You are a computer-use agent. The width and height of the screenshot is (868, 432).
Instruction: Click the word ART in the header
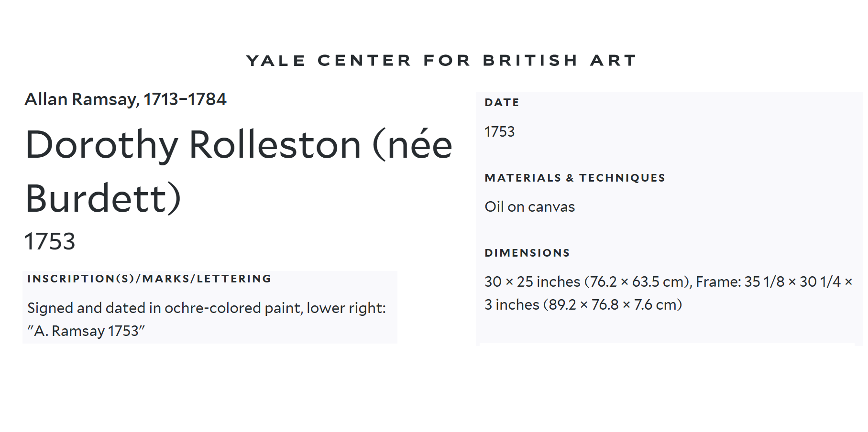pos(613,61)
